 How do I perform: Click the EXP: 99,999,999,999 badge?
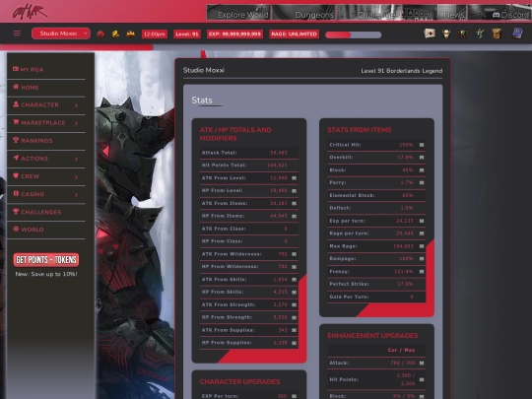[234, 33]
